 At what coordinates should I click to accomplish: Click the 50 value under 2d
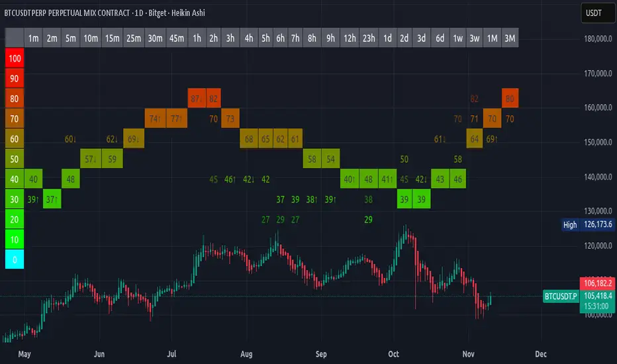(404, 159)
